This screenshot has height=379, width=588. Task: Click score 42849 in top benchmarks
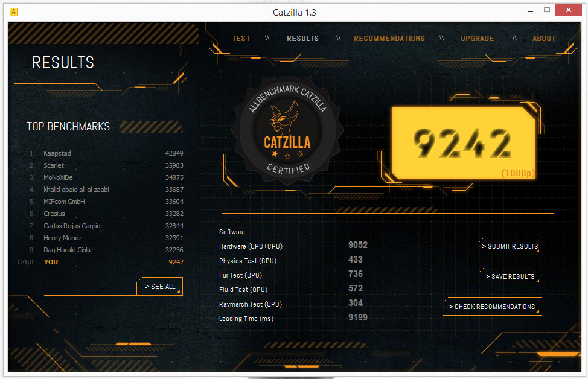pos(174,153)
